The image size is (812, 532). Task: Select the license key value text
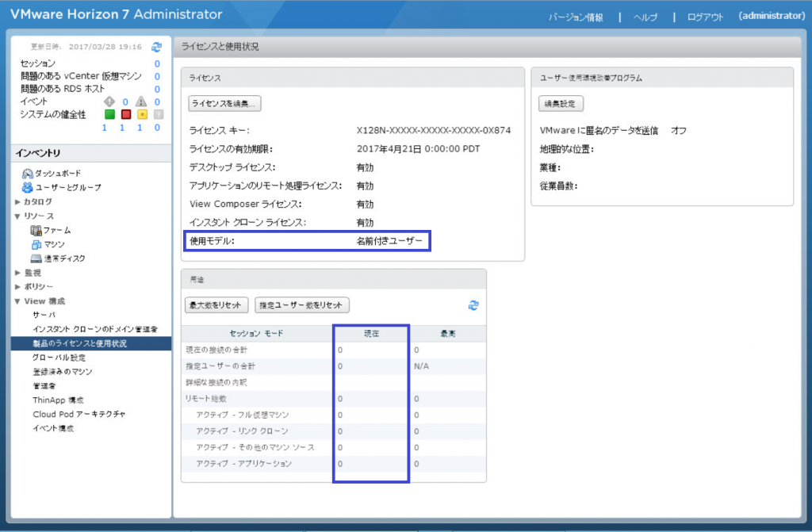434,131
